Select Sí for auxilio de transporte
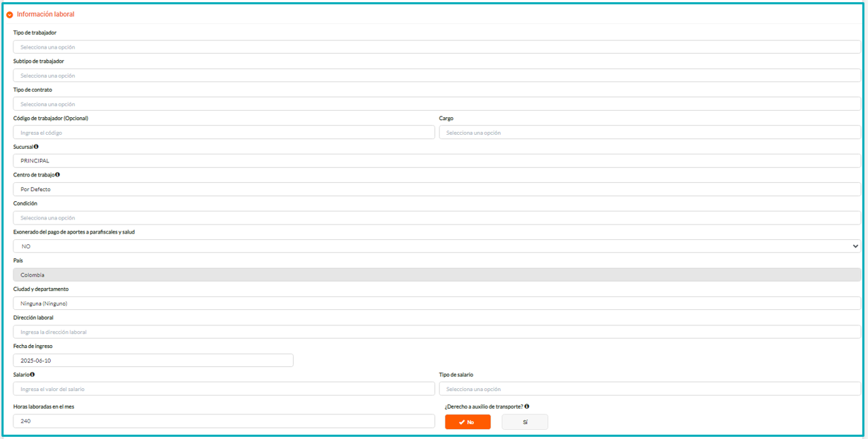The height and width of the screenshot is (439, 868). click(525, 422)
